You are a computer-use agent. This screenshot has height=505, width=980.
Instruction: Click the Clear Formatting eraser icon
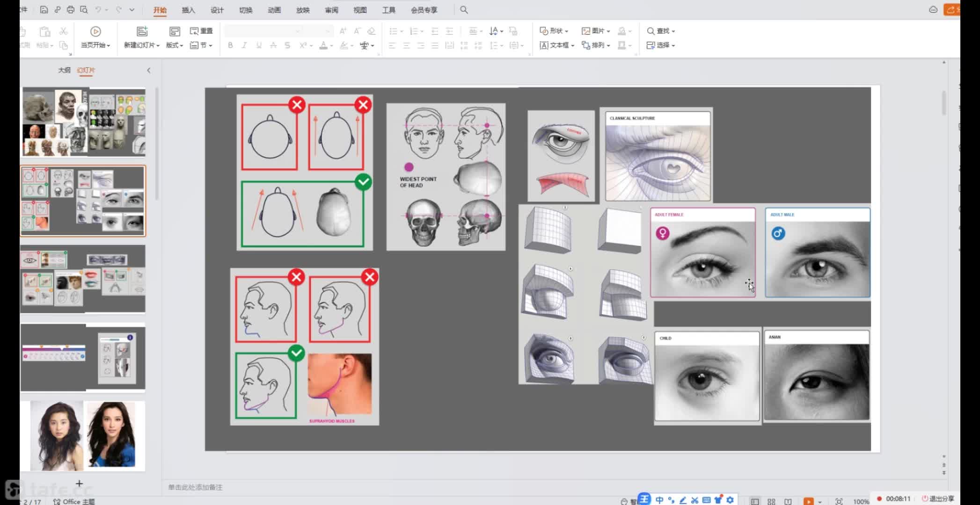coord(371,31)
